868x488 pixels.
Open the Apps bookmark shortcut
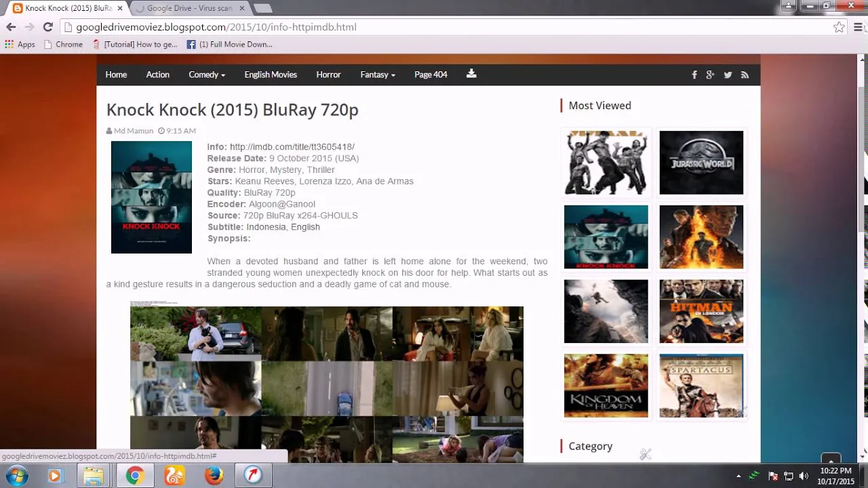20,45
